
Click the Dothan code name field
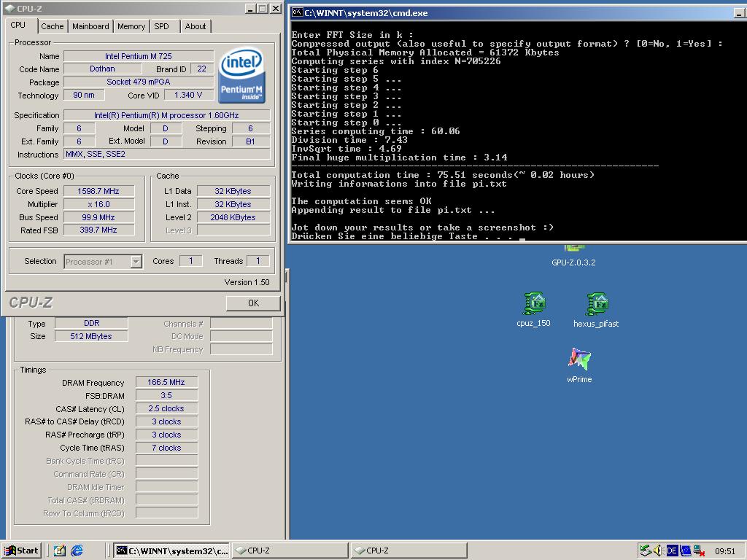tap(102, 69)
